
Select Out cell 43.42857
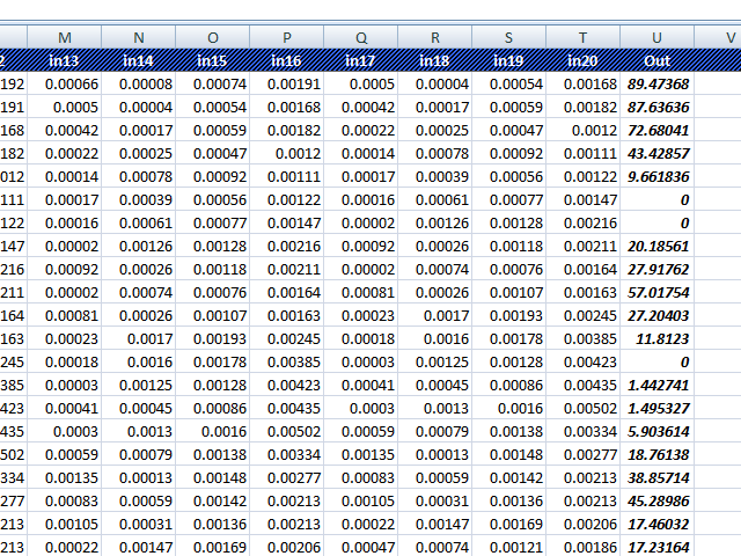tap(657, 153)
